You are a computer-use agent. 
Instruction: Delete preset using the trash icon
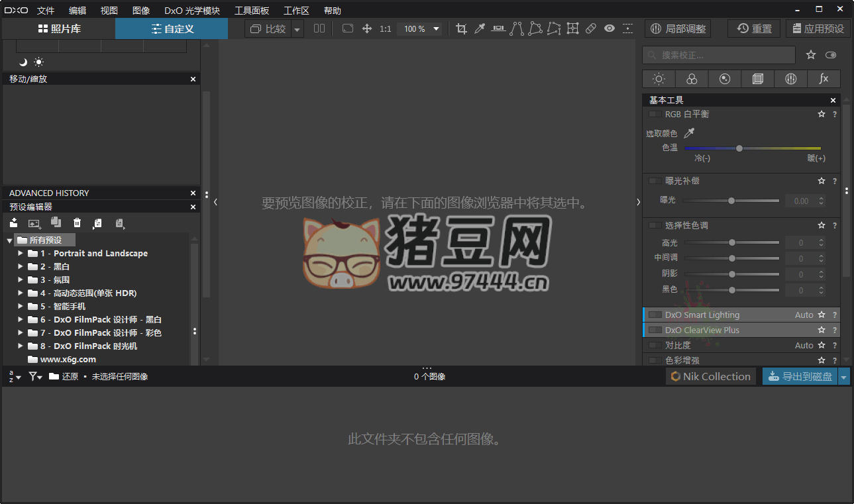point(77,223)
